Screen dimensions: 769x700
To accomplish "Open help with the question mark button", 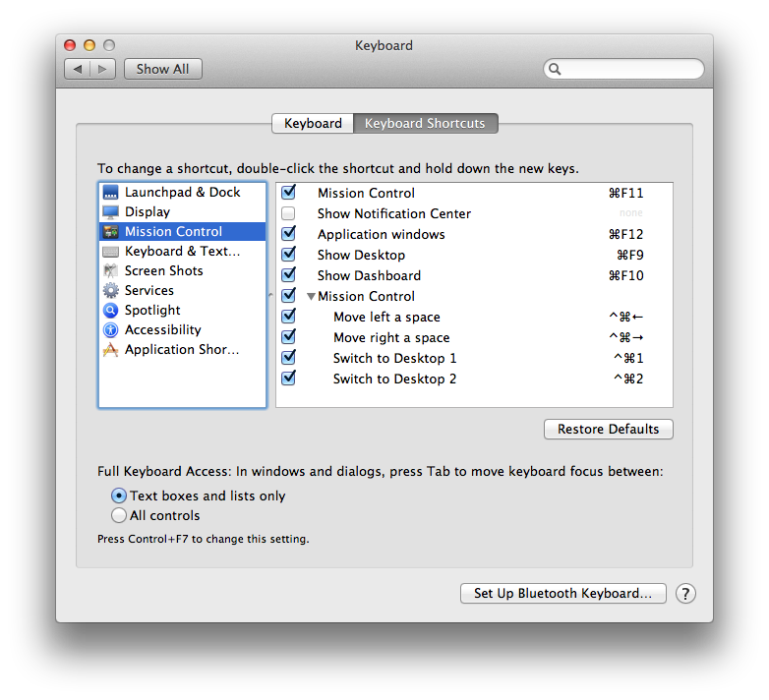I will tap(685, 594).
